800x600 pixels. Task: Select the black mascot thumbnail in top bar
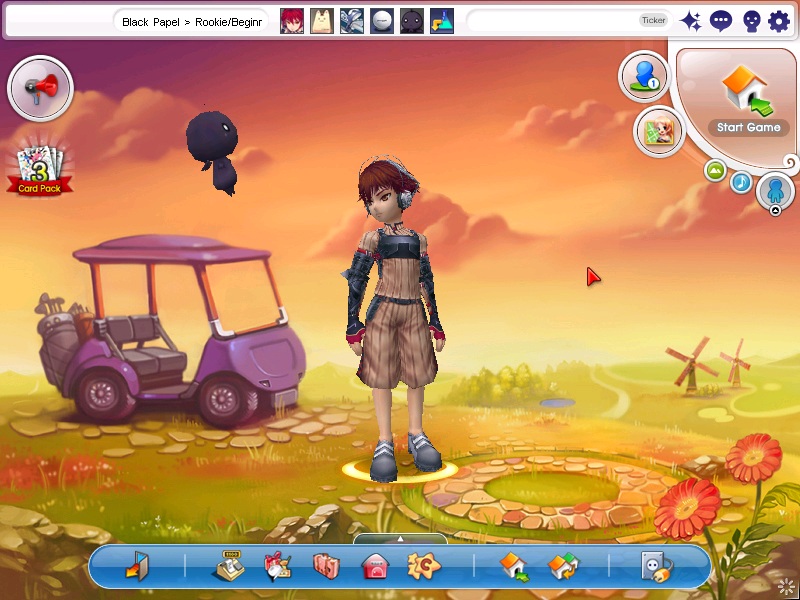click(412, 21)
